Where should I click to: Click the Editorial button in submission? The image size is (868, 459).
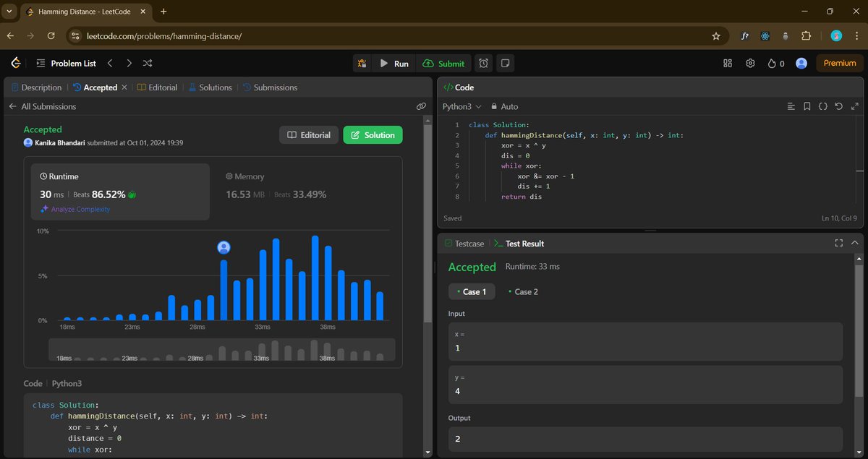point(309,135)
